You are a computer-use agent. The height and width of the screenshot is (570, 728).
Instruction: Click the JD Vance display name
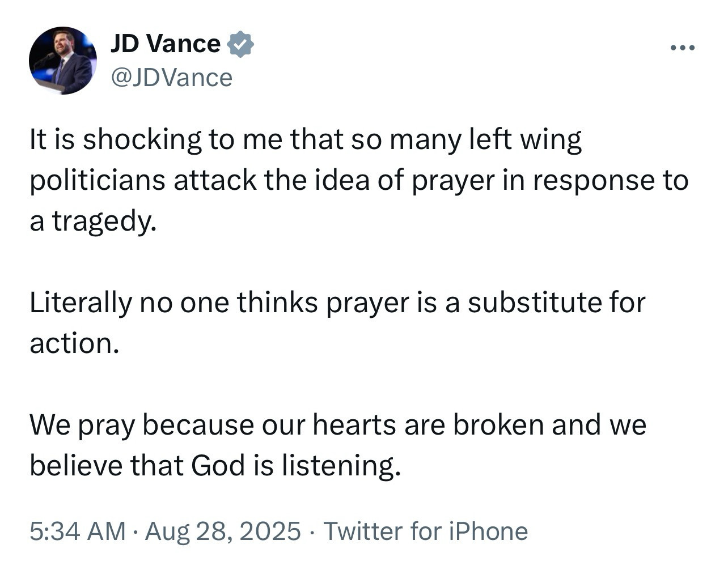click(x=166, y=44)
